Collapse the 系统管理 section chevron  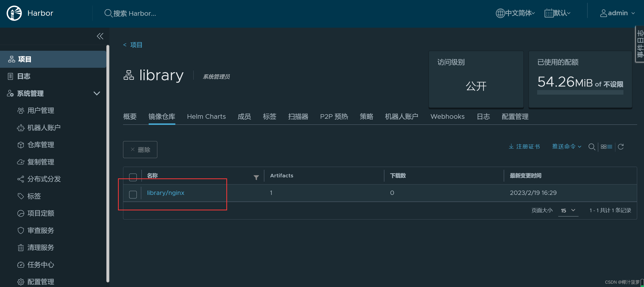point(97,93)
